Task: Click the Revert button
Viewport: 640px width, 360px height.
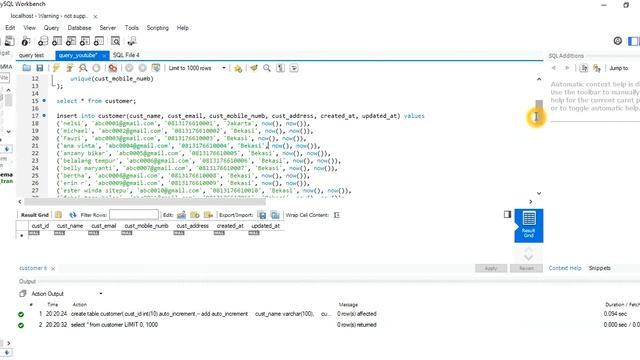Action: click(527, 268)
